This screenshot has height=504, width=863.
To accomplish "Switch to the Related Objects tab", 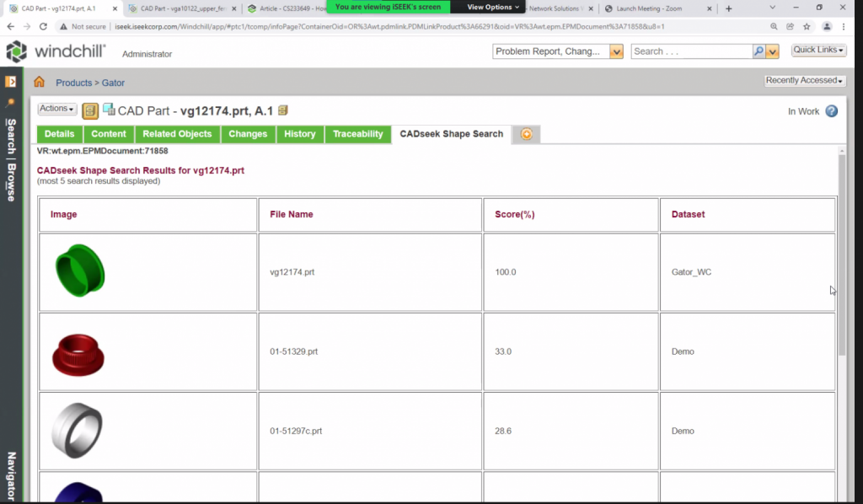I will click(177, 134).
